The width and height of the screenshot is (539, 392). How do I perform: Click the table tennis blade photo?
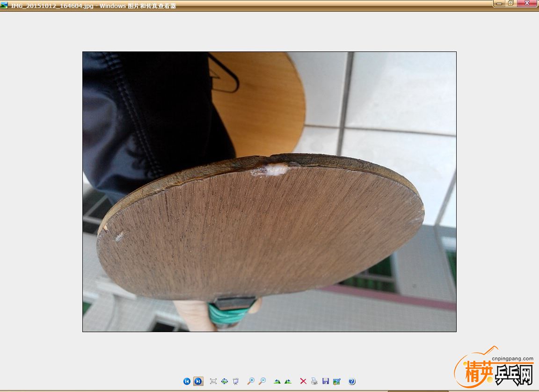point(269,192)
